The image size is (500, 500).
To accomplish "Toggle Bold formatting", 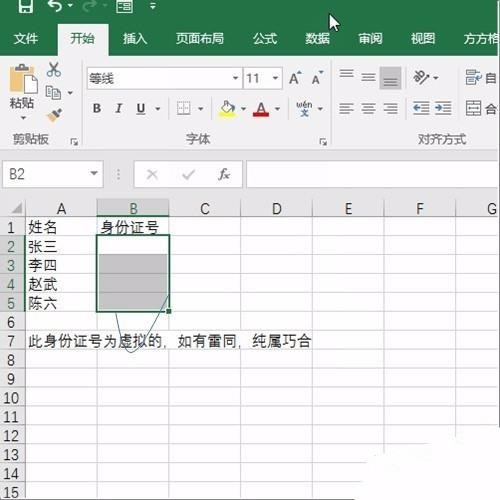I will (97, 108).
